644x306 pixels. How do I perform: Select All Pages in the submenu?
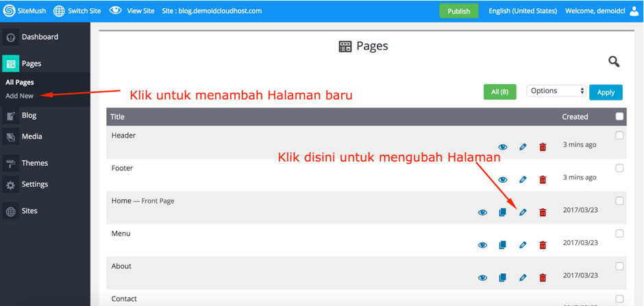tap(20, 82)
